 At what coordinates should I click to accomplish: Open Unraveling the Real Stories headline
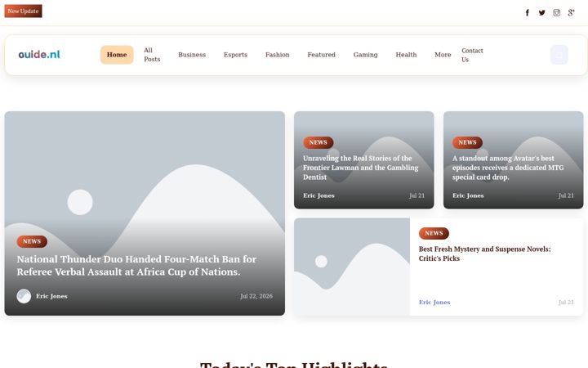[x=360, y=168]
